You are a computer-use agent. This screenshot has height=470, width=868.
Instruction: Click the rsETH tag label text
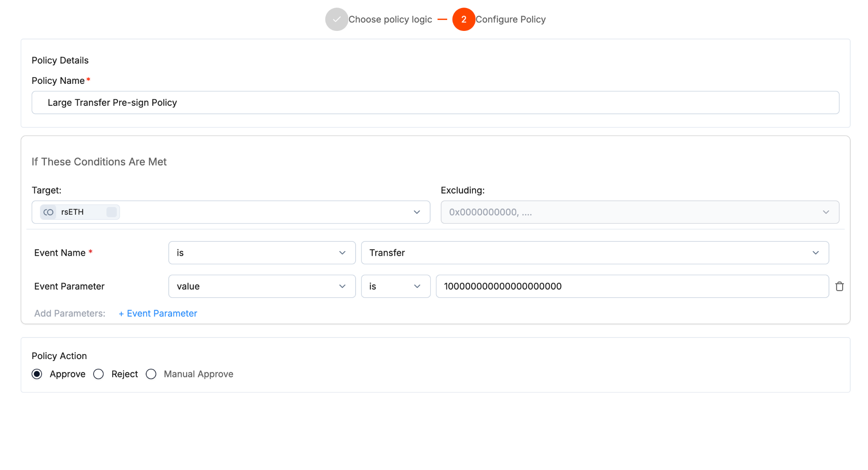(72, 212)
